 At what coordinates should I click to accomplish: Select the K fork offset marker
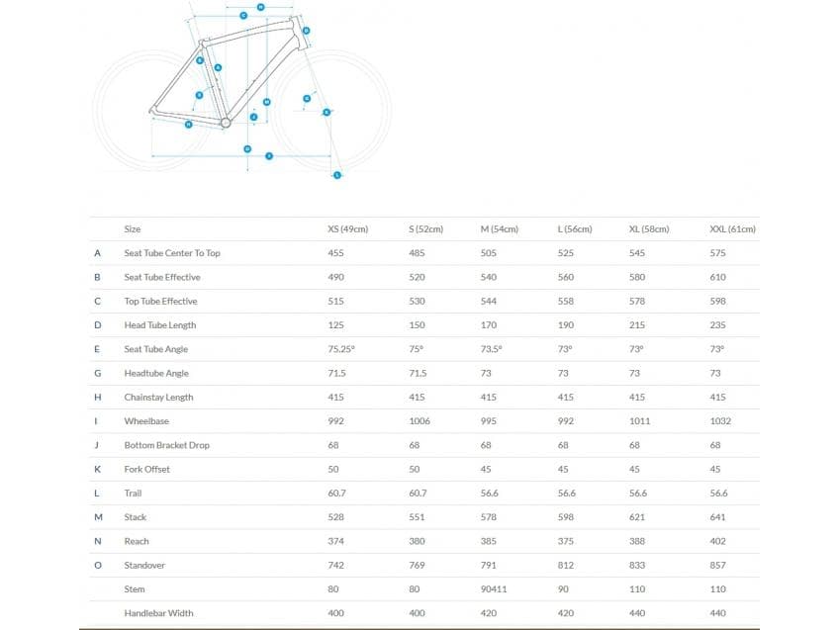coord(326,112)
